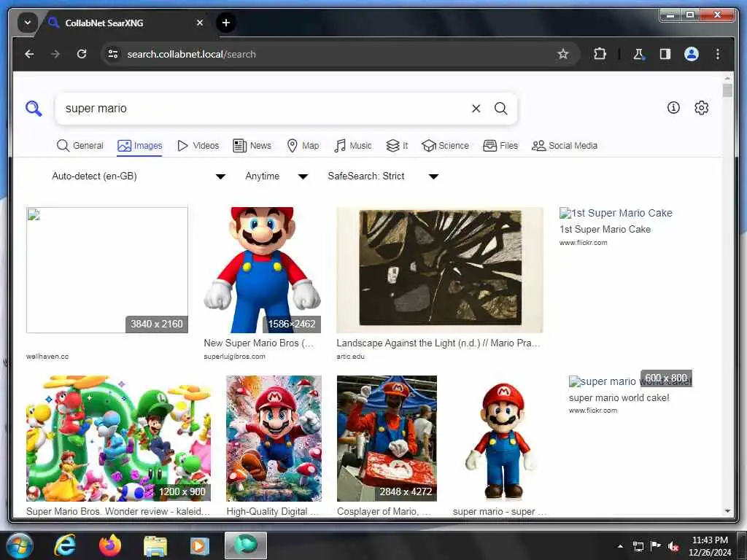Open the 3840 x 2160 wallhaven thumbnail

(107, 270)
